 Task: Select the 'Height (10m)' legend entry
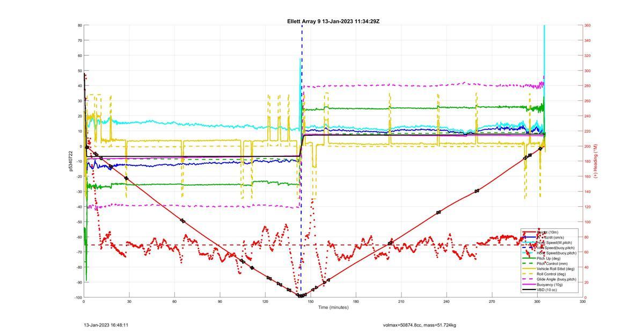[547, 232]
